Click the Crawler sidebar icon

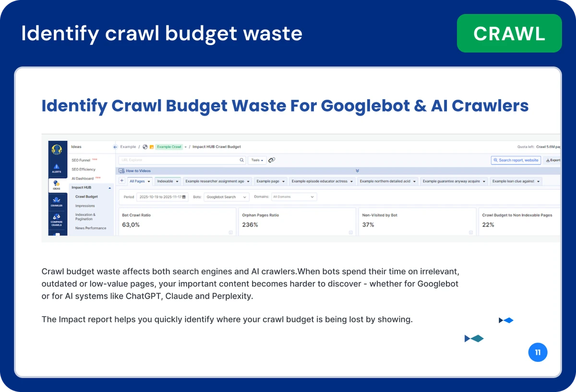tap(57, 202)
